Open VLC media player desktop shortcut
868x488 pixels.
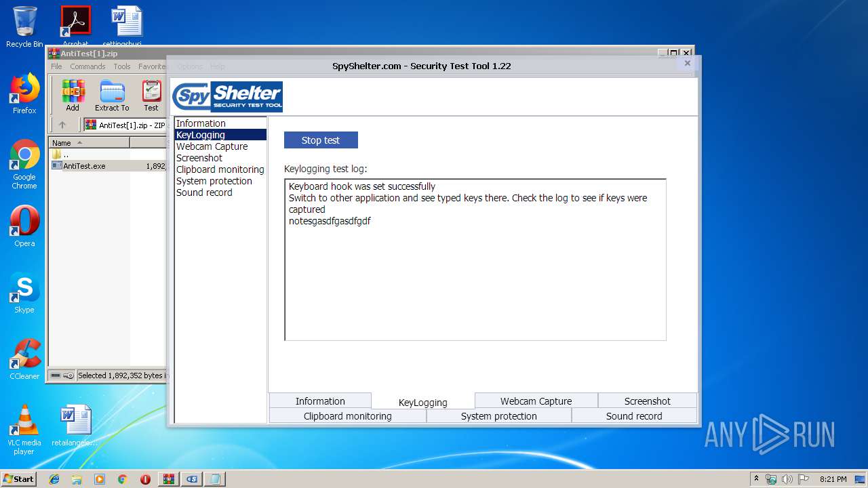tap(24, 430)
